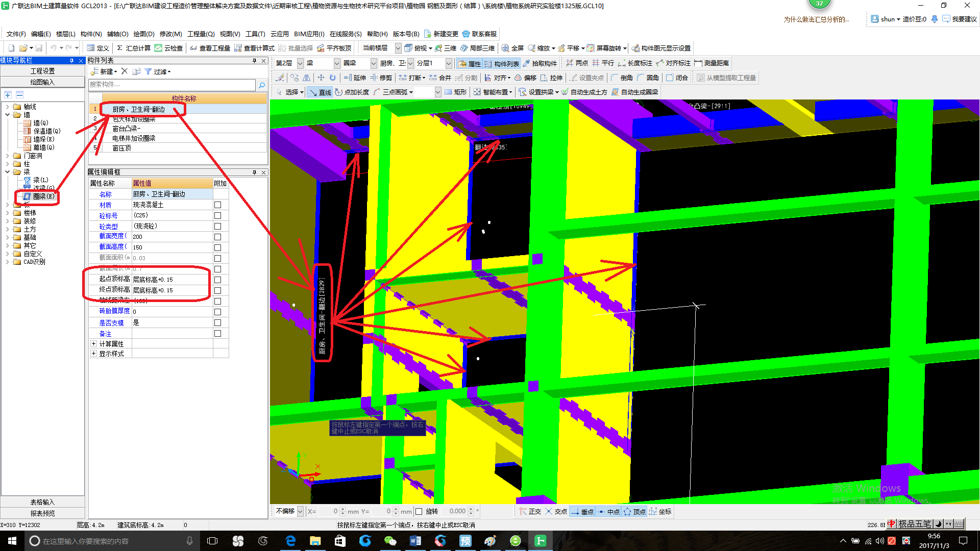Open the BIM应用(I) menu

point(309,34)
